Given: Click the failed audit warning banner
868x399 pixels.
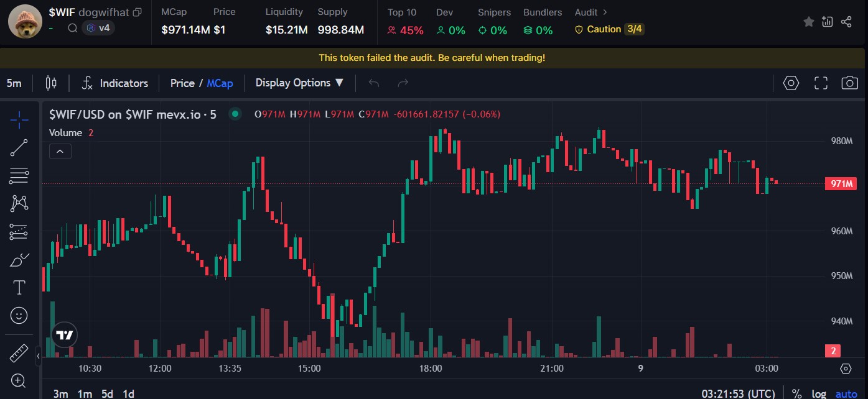Looking at the screenshot, I should click(432, 58).
